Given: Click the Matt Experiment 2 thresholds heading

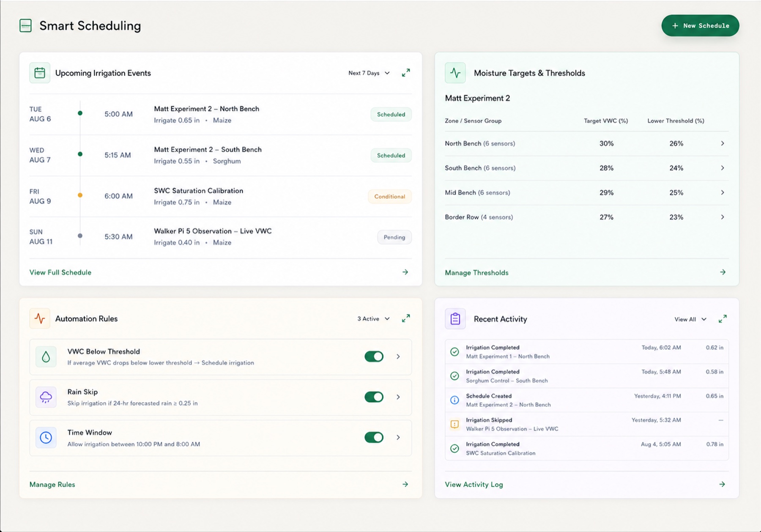Looking at the screenshot, I should tap(477, 98).
